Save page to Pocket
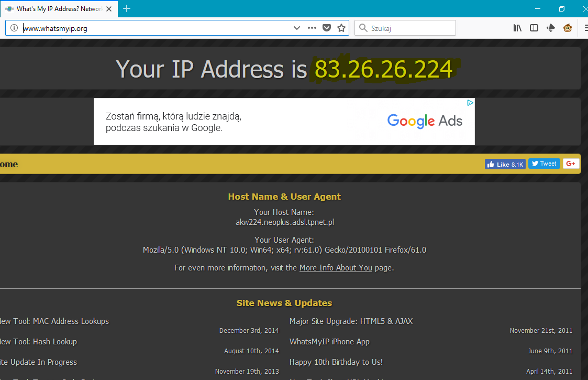 327,28
